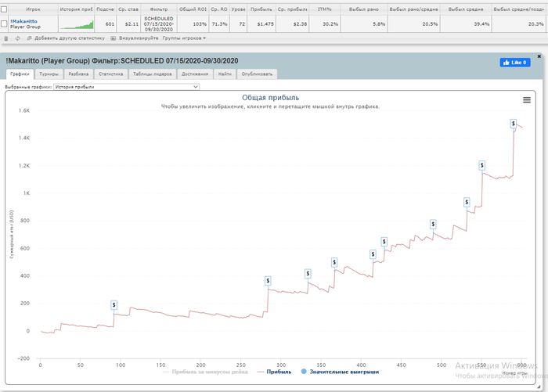This screenshot has height=392, width=548.
Task: Click the refresh arrows icon in toolbar
Action: point(17,38)
